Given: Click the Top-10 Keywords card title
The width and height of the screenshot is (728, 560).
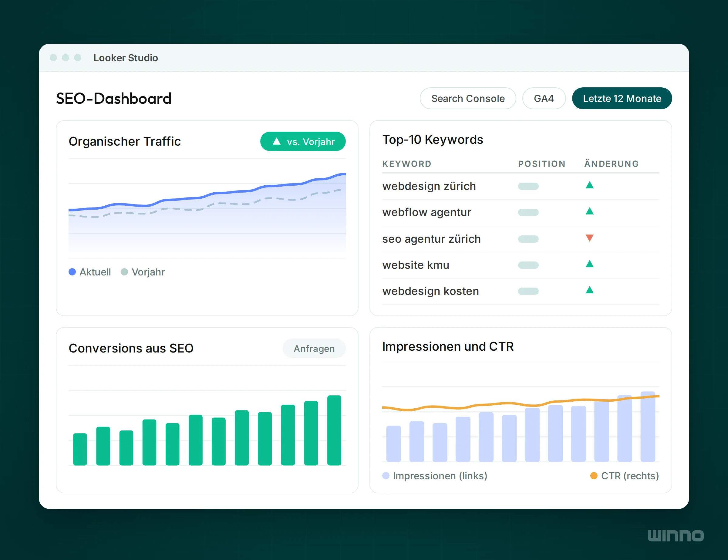Looking at the screenshot, I should point(432,140).
